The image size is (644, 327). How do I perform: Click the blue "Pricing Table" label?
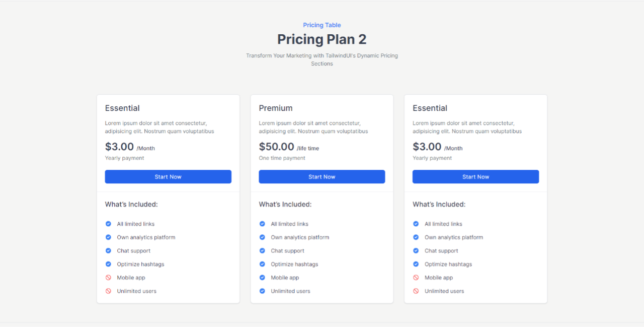point(322,25)
